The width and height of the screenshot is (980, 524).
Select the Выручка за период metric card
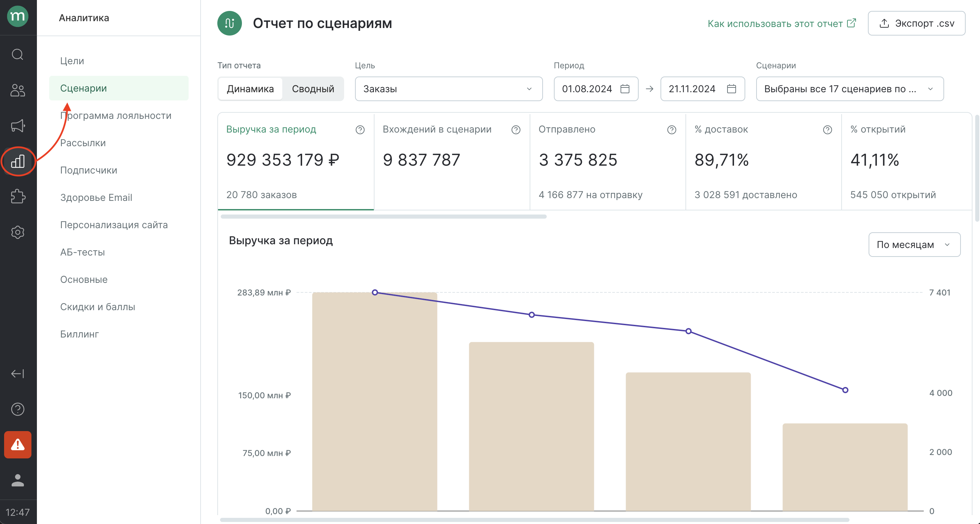(296, 162)
